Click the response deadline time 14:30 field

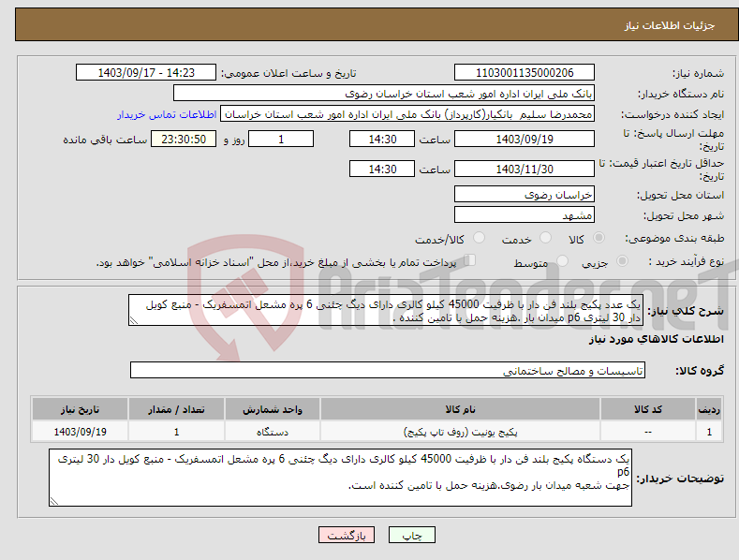(382, 139)
